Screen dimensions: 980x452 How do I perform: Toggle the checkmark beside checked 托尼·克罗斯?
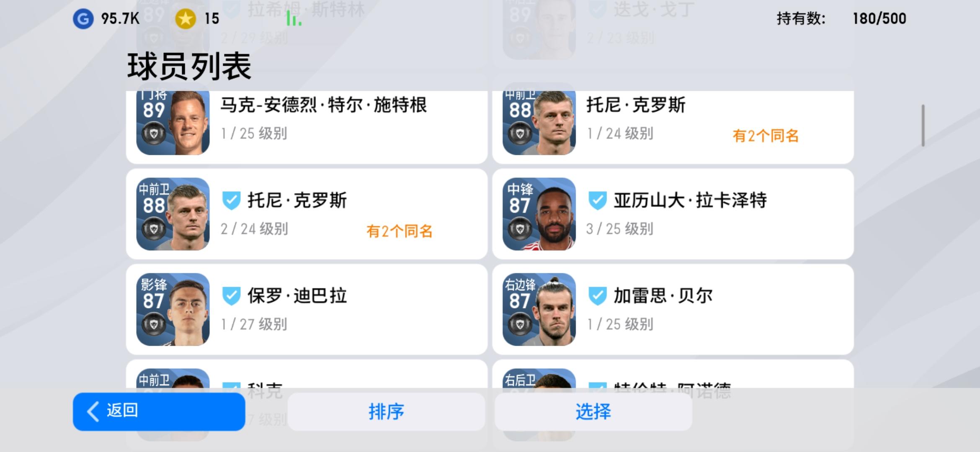pos(231,200)
